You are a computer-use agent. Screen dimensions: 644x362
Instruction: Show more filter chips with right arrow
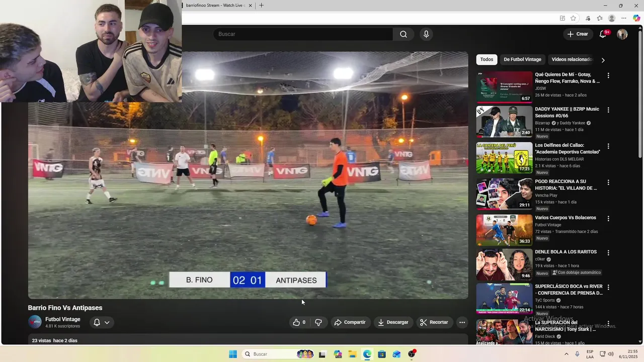click(x=603, y=60)
